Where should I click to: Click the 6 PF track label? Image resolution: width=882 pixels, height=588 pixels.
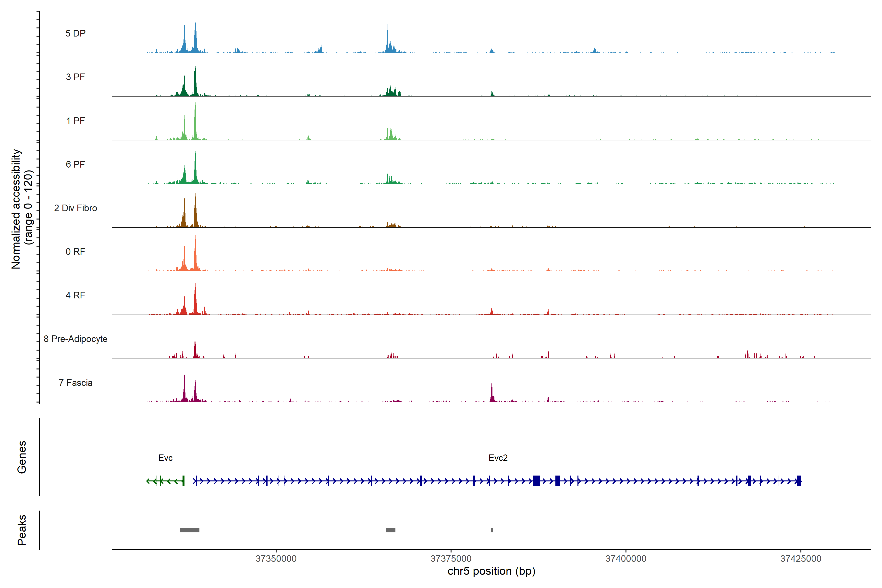click(75, 164)
